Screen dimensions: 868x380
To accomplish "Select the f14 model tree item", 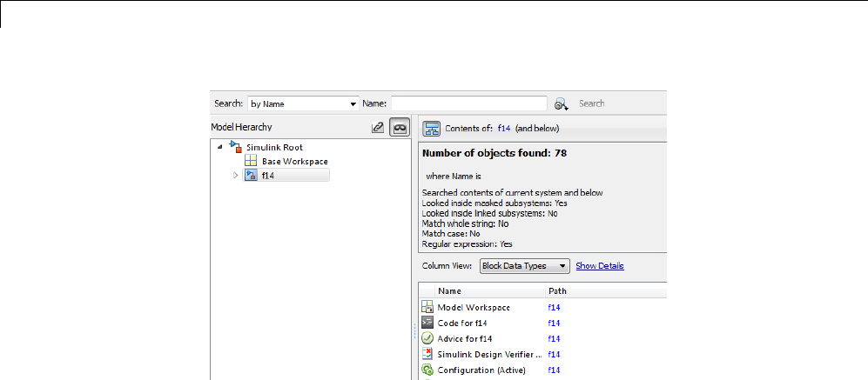I will tap(286, 176).
